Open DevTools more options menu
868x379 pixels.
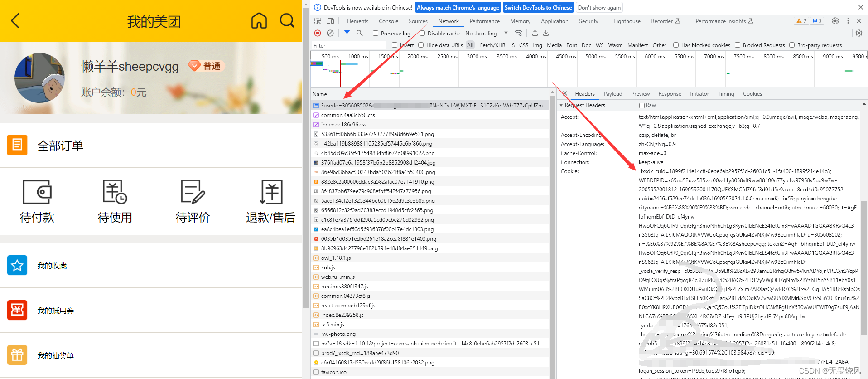(848, 21)
